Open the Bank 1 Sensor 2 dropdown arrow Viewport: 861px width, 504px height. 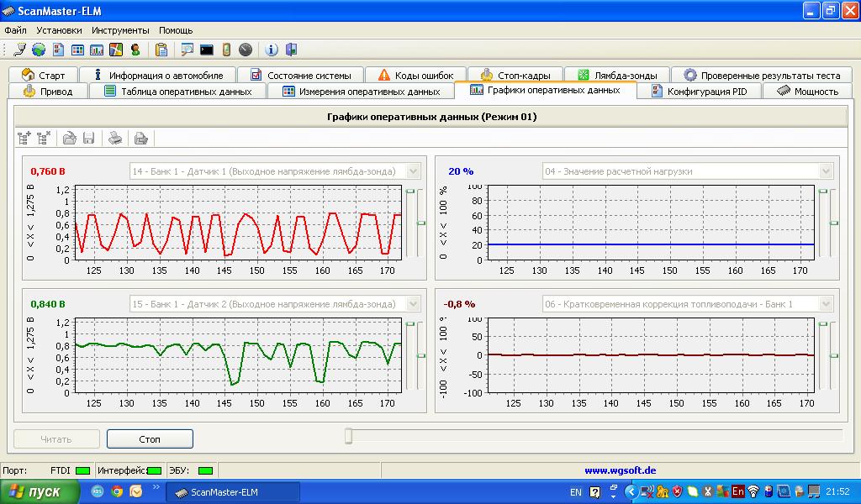coord(413,304)
